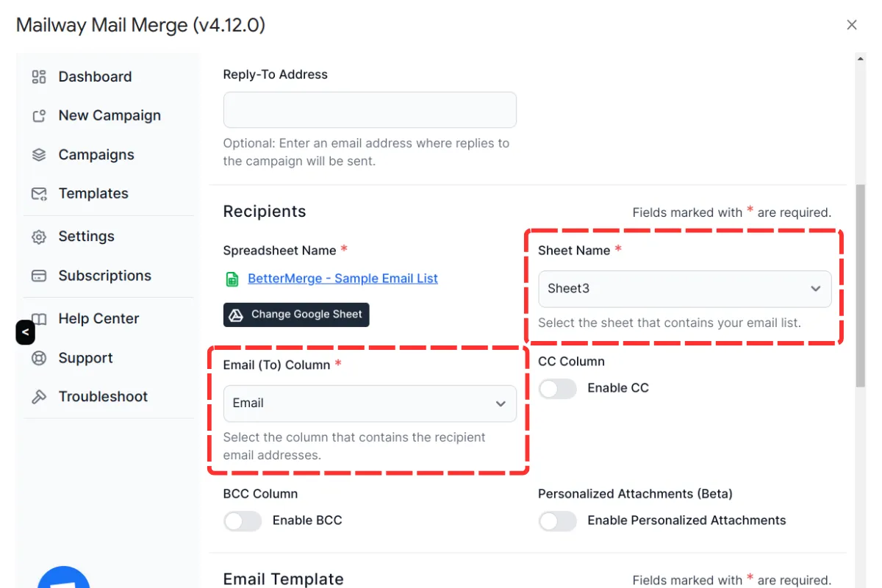Open the Dashboard panel icon
This screenshot has width=882, height=588.
(x=39, y=76)
